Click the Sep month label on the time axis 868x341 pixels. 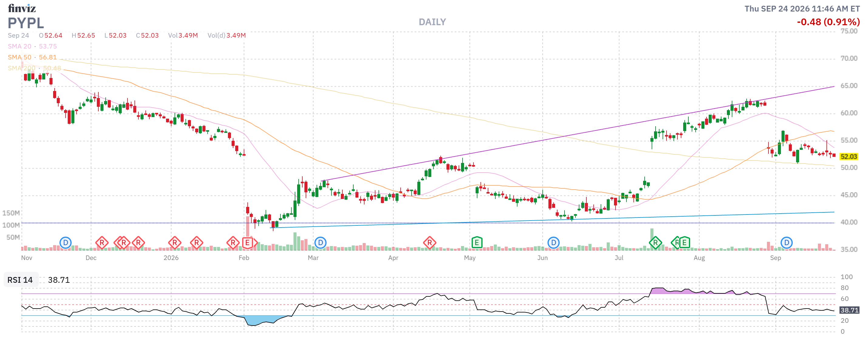776,258
